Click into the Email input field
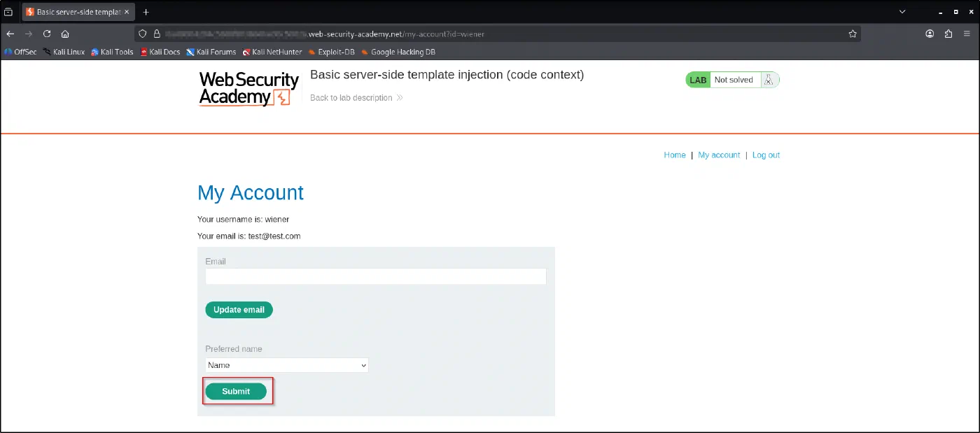 pyautogui.click(x=376, y=276)
